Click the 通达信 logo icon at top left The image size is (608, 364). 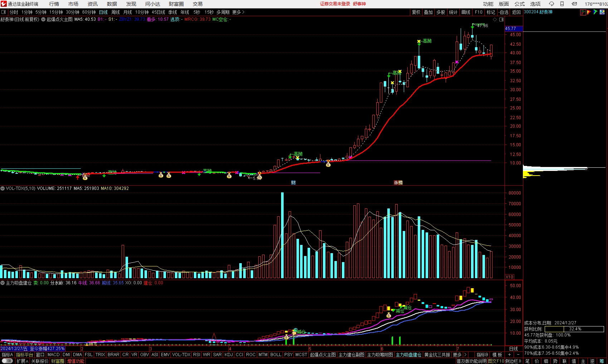pyautogui.click(x=4, y=4)
